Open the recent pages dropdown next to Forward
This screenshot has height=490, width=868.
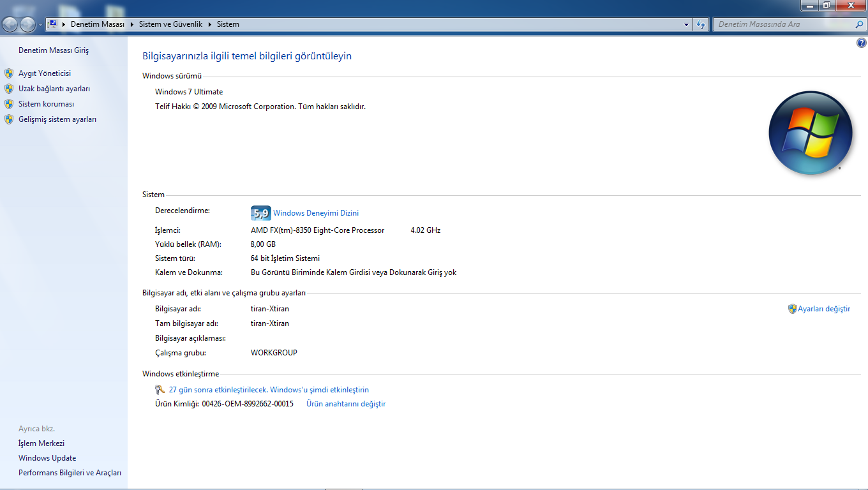41,25
